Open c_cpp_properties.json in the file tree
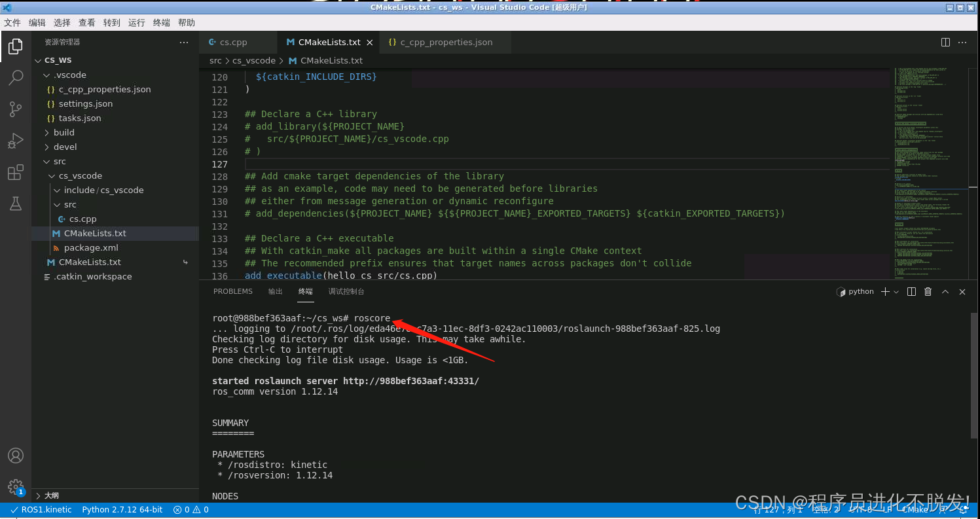The width and height of the screenshot is (980, 519). click(x=115, y=89)
